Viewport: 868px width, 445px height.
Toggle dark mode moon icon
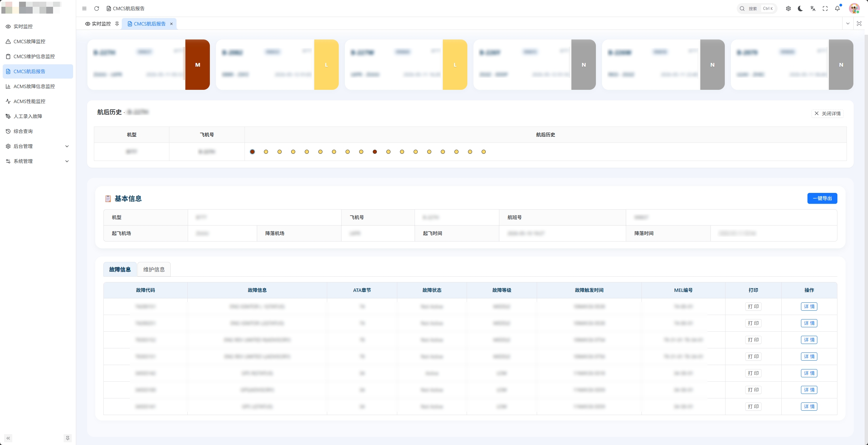[801, 9]
